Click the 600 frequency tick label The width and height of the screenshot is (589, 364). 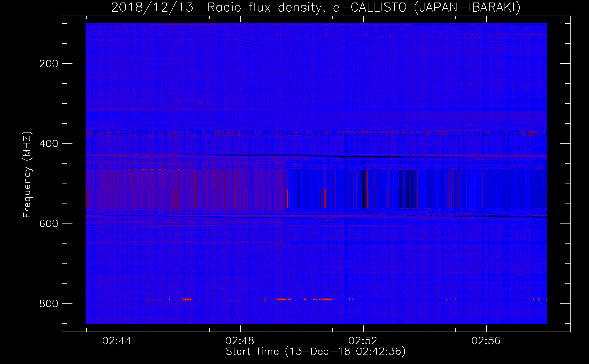pyautogui.click(x=49, y=223)
